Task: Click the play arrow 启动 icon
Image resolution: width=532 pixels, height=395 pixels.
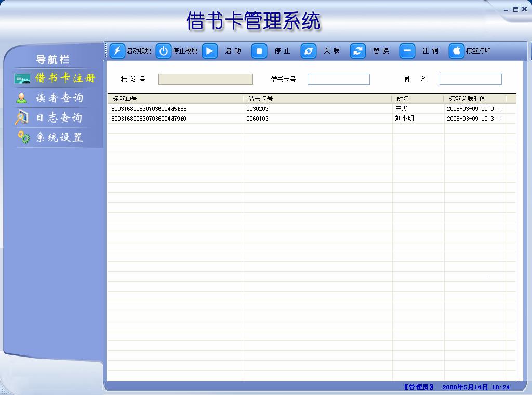Action: [x=210, y=51]
